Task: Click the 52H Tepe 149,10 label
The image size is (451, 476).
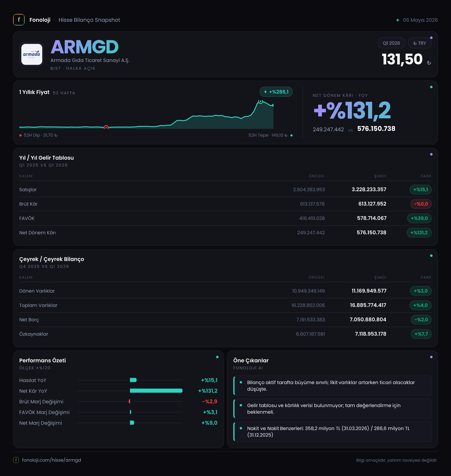Action: [268, 135]
